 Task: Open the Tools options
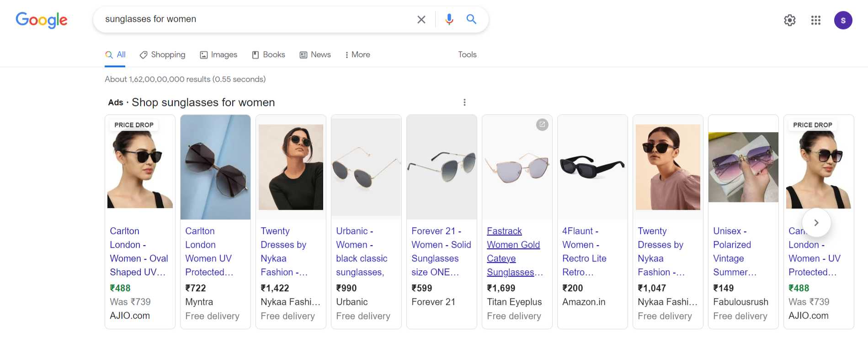[x=467, y=55]
